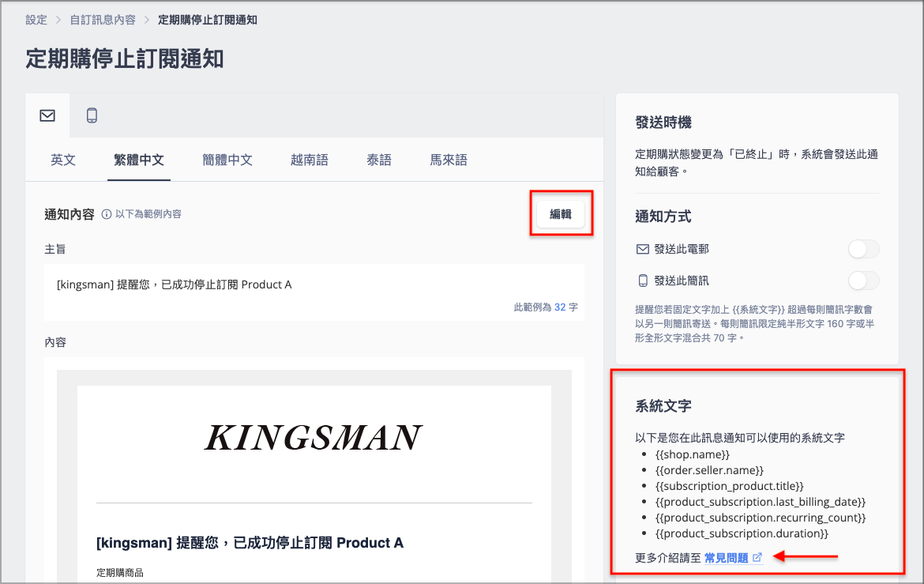The image size is (924, 584).
Task: Click the phone icon next to 發送此簡訊
Action: point(642,281)
